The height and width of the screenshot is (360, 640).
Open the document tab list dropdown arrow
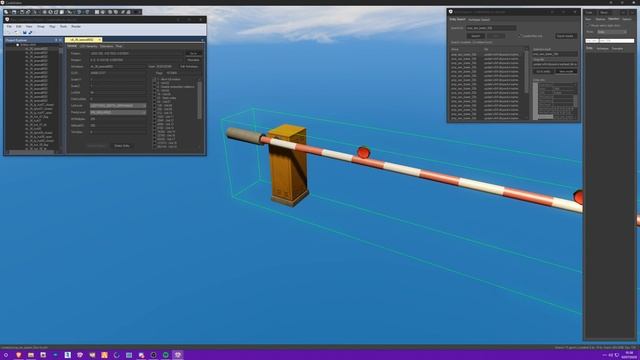point(202,40)
